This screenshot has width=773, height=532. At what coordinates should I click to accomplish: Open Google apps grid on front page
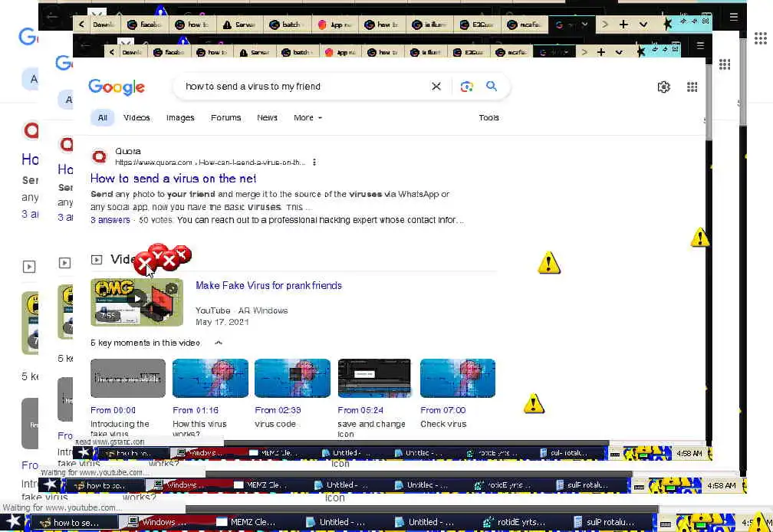point(692,87)
